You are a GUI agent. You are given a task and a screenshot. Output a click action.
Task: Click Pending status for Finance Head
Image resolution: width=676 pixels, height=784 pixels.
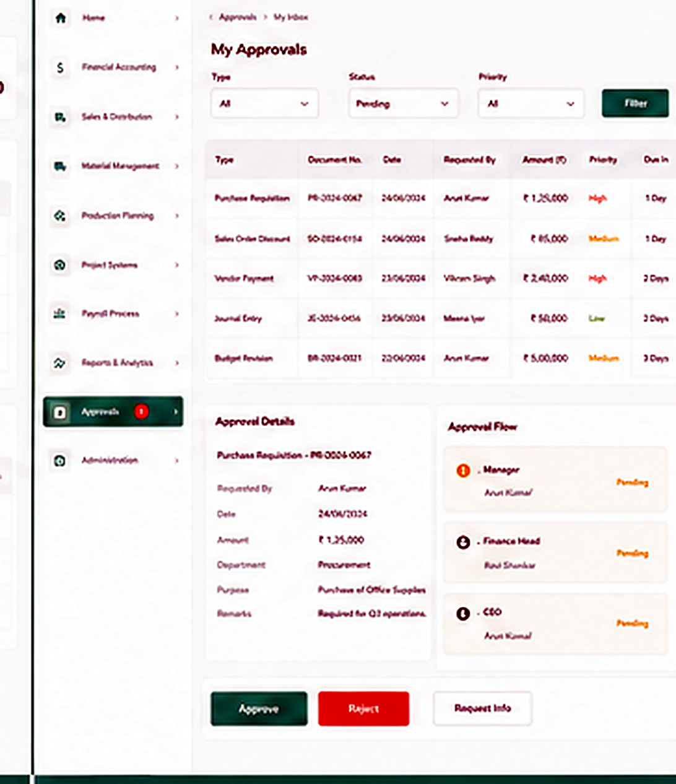pos(632,553)
